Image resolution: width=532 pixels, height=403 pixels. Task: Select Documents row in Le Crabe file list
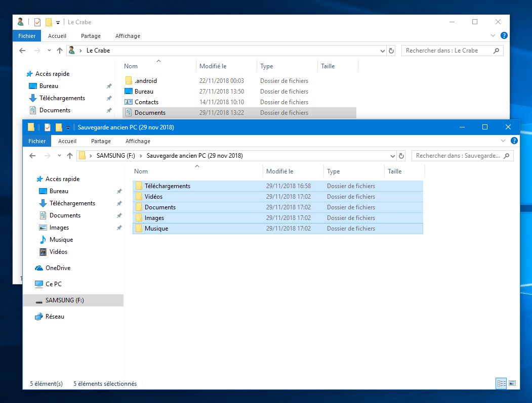[x=239, y=113]
